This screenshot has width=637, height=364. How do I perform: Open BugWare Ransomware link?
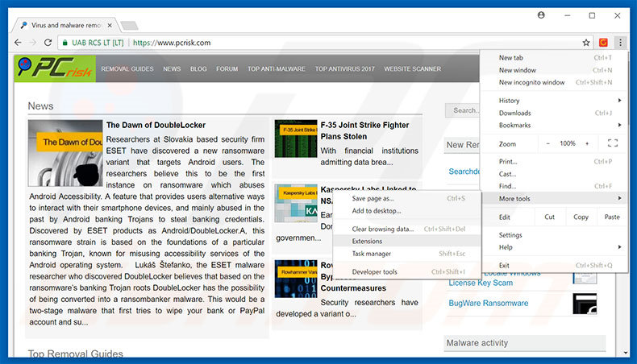(489, 303)
